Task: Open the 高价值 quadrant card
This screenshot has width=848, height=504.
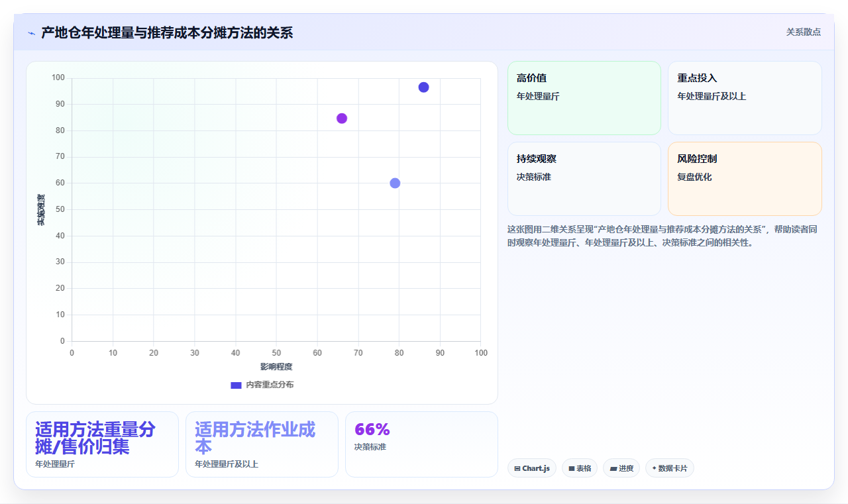Action: click(x=584, y=98)
